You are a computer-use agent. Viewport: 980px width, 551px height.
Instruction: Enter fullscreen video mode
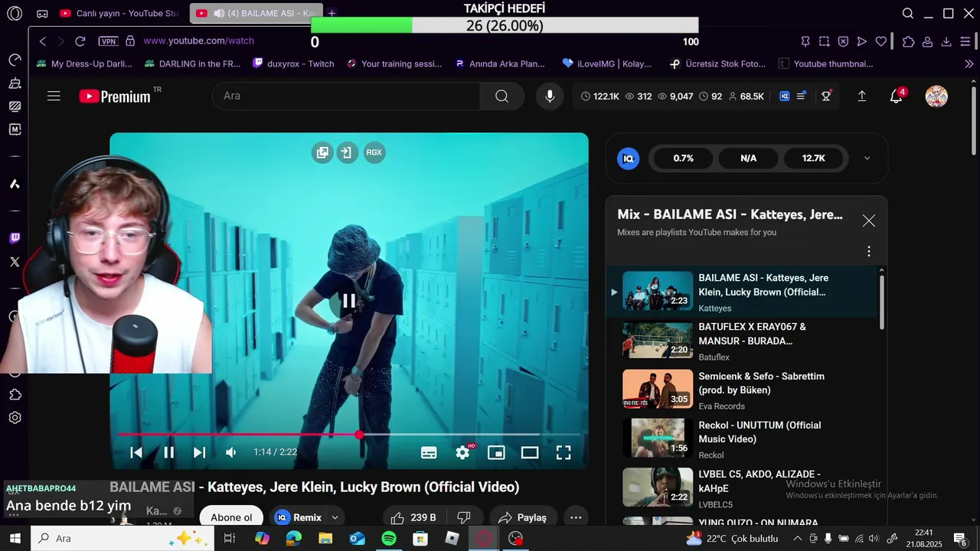[x=563, y=452]
